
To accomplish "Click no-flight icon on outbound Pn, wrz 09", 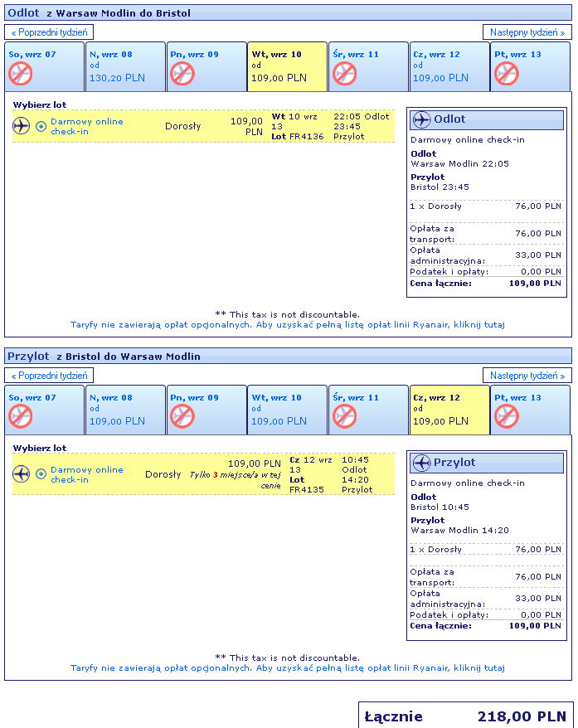I will tap(182, 74).
